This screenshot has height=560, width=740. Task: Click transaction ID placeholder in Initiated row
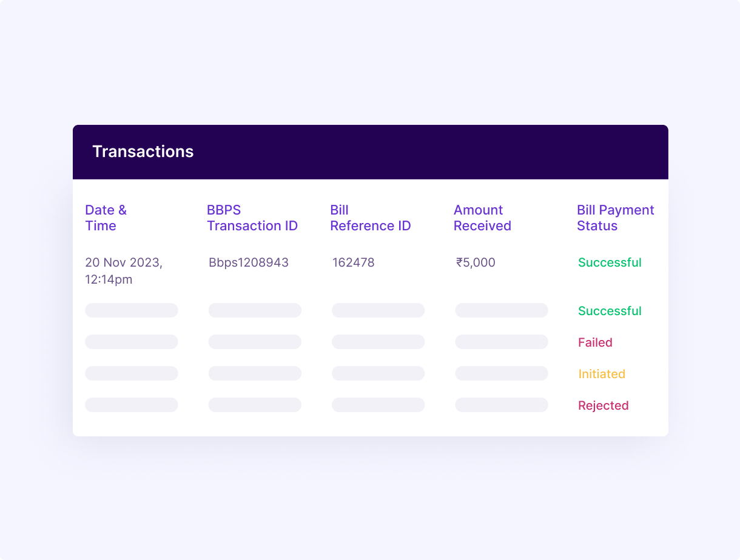tap(255, 373)
